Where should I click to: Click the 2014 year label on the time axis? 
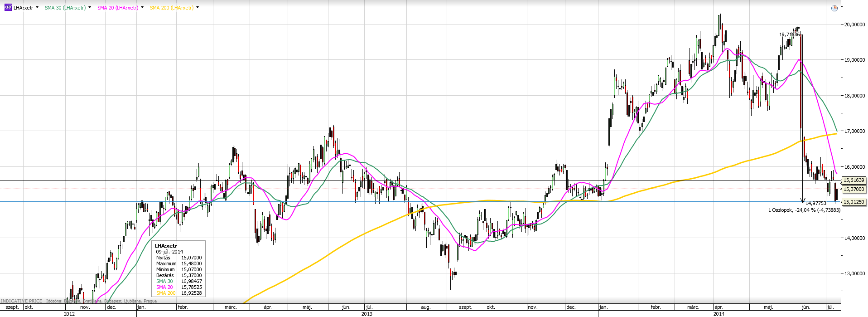(x=719, y=313)
